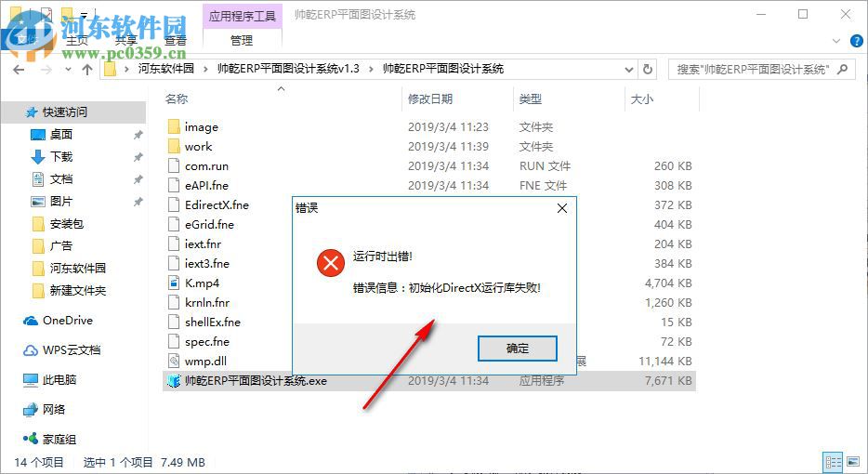This screenshot has height=474, width=868.
Task: Click the 确定 button in error dialog
Action: 517,349
